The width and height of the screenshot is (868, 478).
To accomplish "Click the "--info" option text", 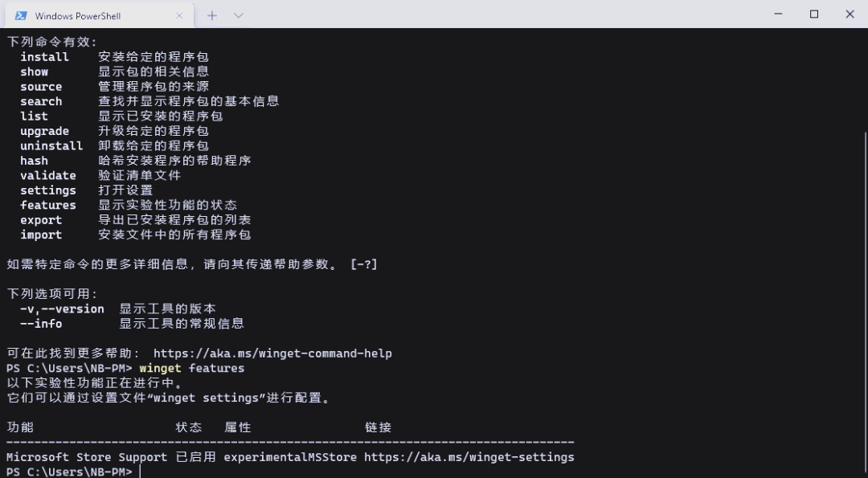I will point(41,324).
